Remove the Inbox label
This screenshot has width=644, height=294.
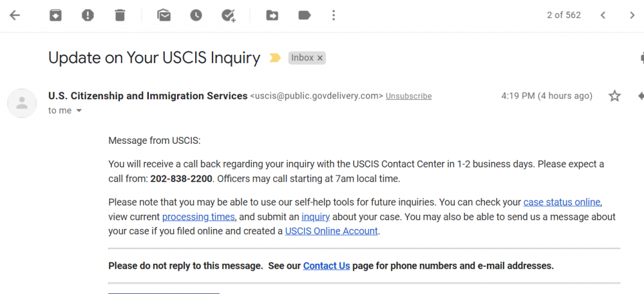tap(320, 58)
